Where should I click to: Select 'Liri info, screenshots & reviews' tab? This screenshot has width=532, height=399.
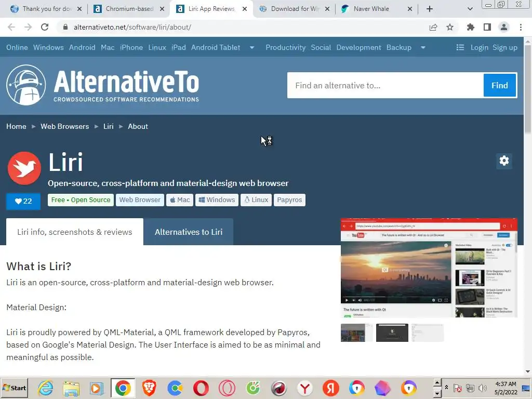point(75,232)
